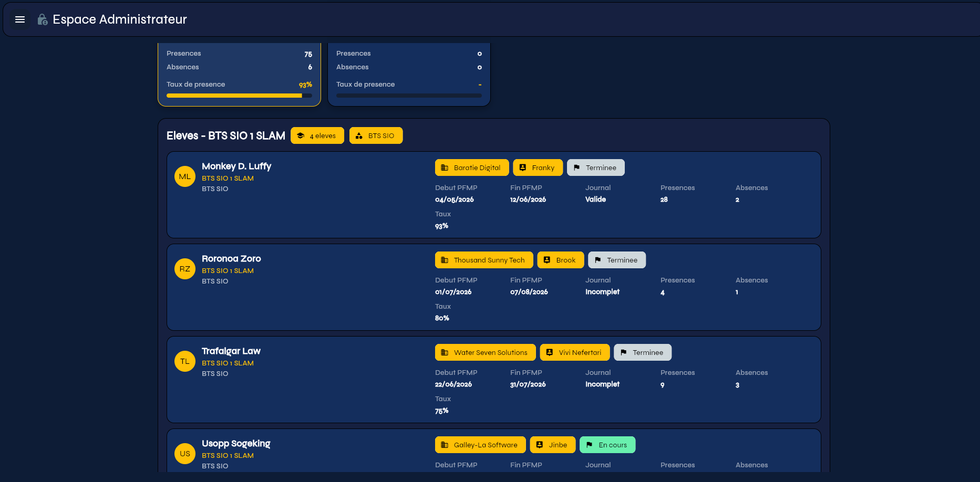Image resolution: width=980 pixels, height=482 pixels.
Task: Click the admin lock icon beside title
Action: (43, 19)
